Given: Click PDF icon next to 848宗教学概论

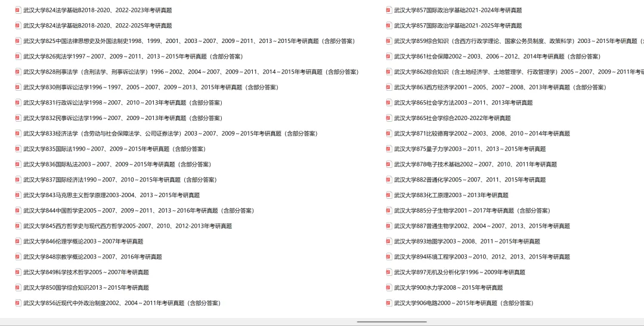Looking at the screenshot, I should (18, 257).
